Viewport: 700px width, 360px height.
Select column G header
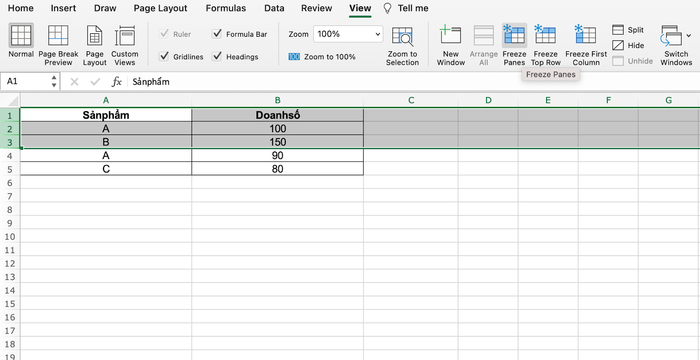[x=669, y=100]
